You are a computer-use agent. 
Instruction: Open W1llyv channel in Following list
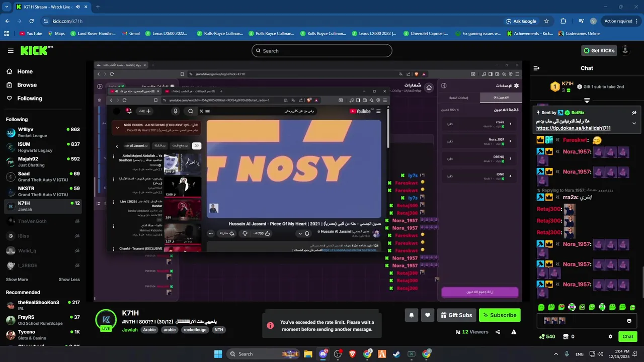point(43,133)
